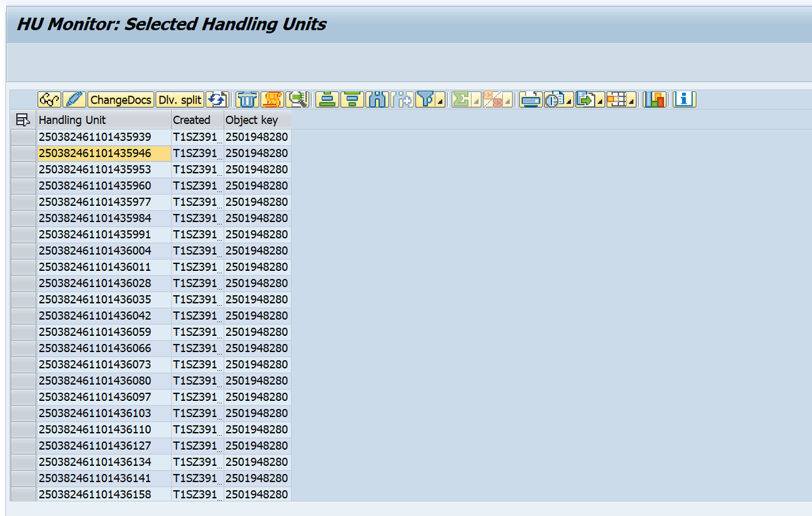Click the Delete trash can icon
Screen dimensions: 812x516
pyautogui.click(x=249, y=100)
